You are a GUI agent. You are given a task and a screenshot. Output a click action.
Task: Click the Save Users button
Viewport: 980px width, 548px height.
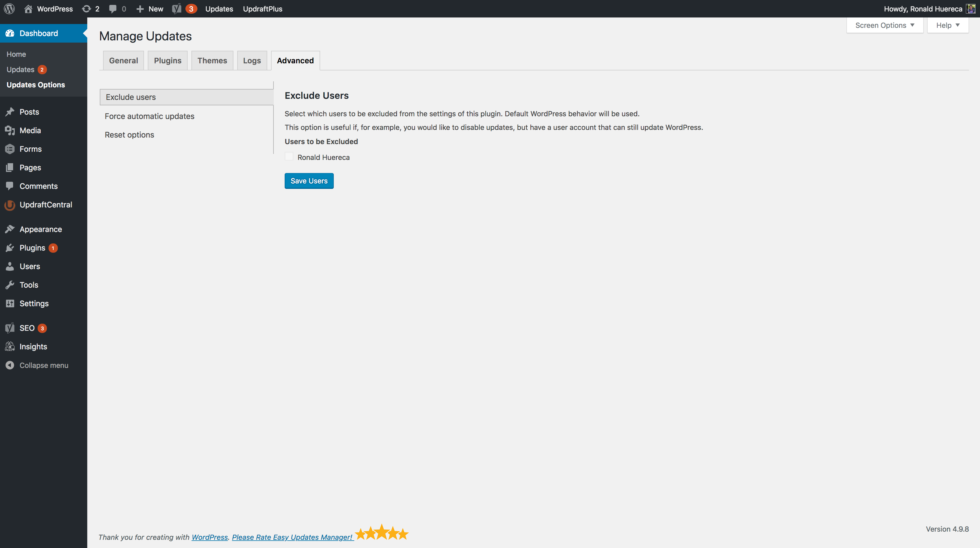(309, 181)
